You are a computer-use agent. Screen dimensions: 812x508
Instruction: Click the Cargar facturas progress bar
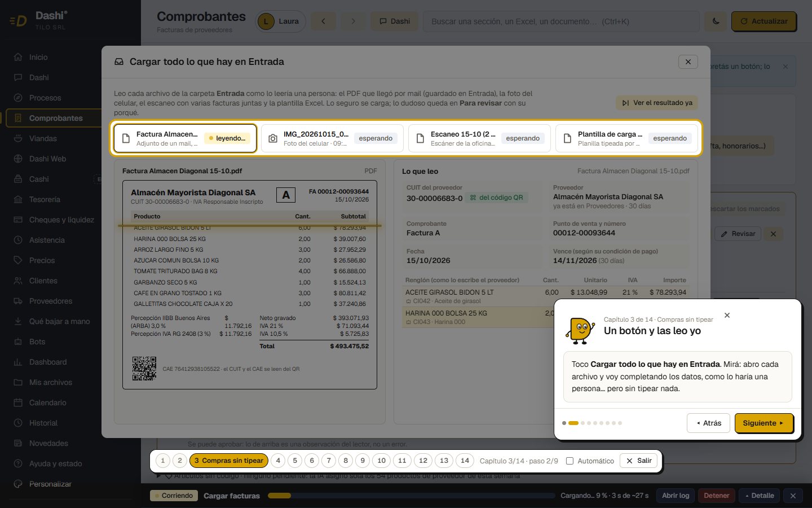pos(412,496)
